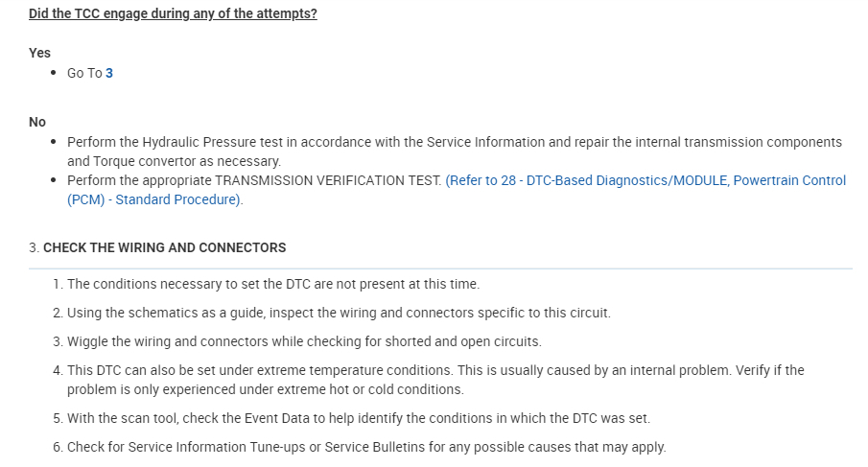Click the bullet point before "Go To 3"
Viewport: 868px width, 467px height.
pos(53,74)
